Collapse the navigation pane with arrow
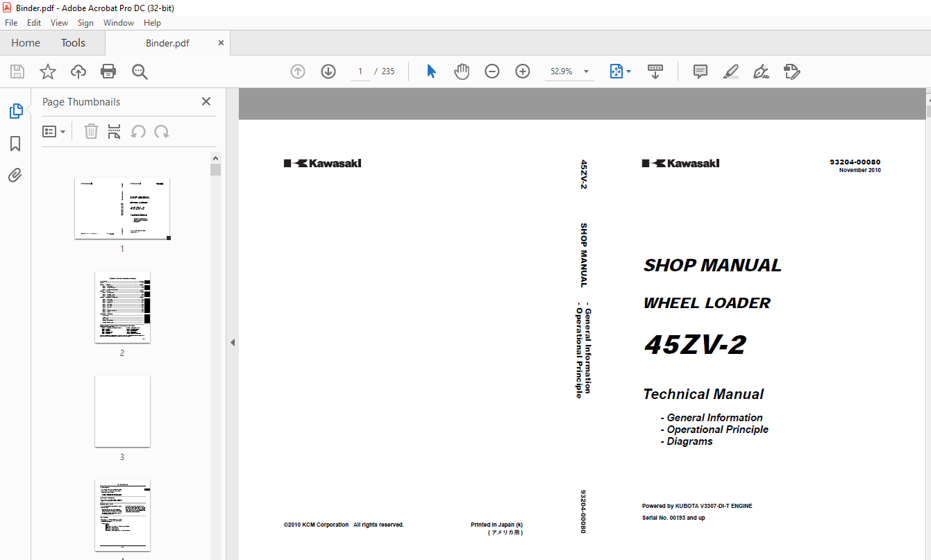Viewport: 931px width, 560px height. 233,342
